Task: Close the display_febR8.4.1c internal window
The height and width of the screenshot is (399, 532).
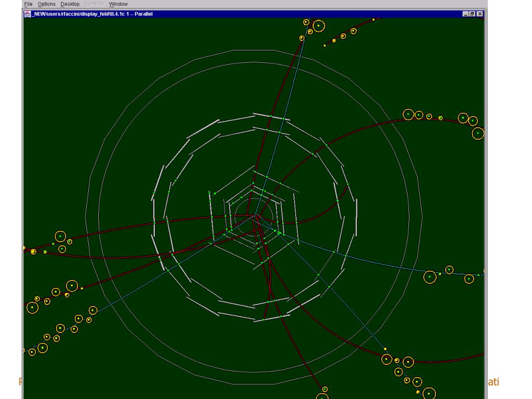Action: [x=480, y=14]
